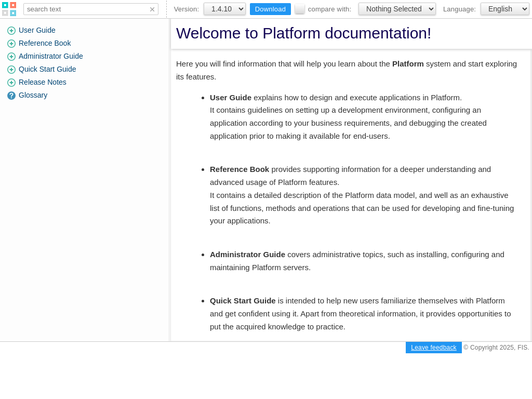Image resolution: width=532 pixels, height=399 pixels.
Task: Click the bold Administrator Guide text in content
Action: [248, 255]
